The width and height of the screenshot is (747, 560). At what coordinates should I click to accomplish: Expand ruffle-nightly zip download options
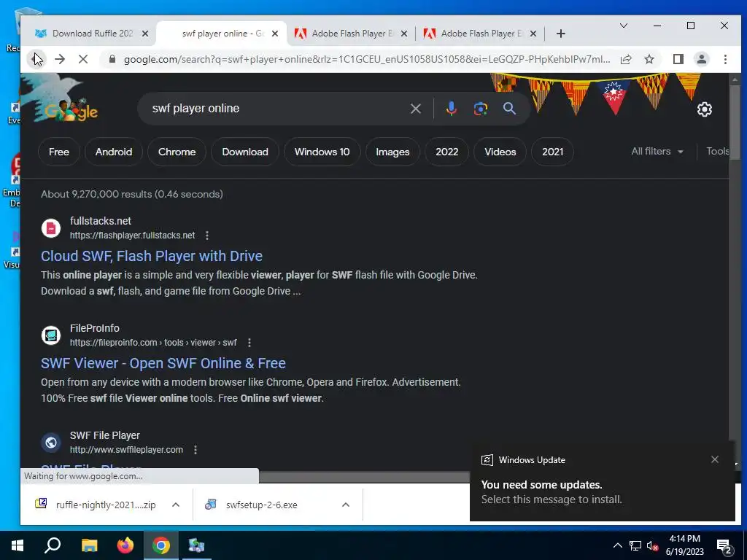tap(175, 505)
